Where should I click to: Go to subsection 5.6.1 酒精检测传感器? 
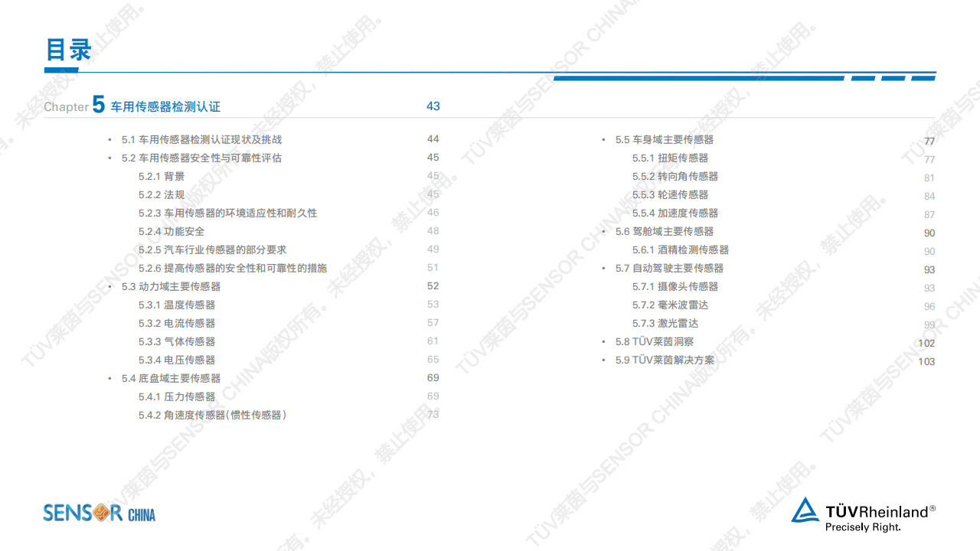point(680,249)
